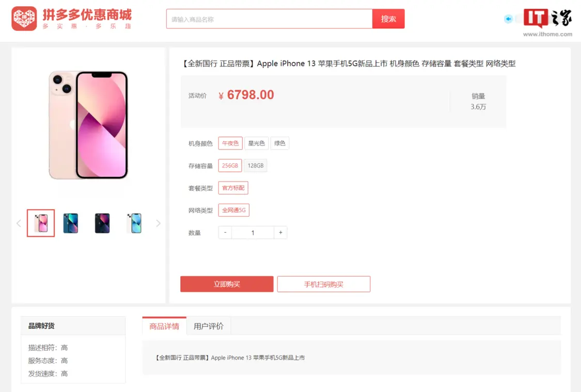The image size is (581, 392).
Task: Click the ITHome logo icon
Action: pos(536,18)
